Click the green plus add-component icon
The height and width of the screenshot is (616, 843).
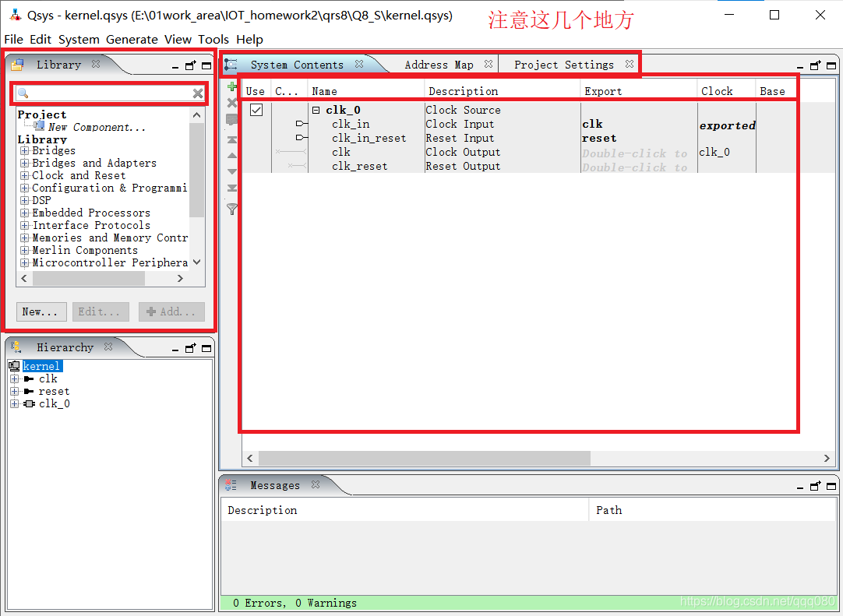click(x=232, y=86)
